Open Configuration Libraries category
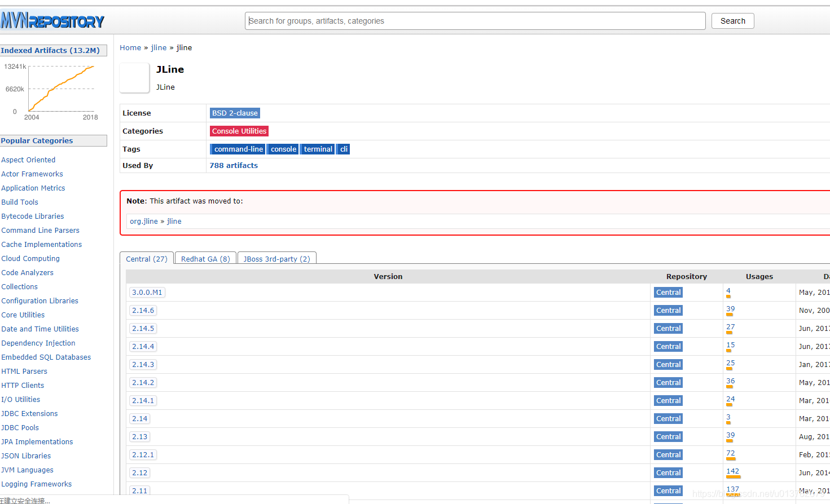 (x=39, y=301)
